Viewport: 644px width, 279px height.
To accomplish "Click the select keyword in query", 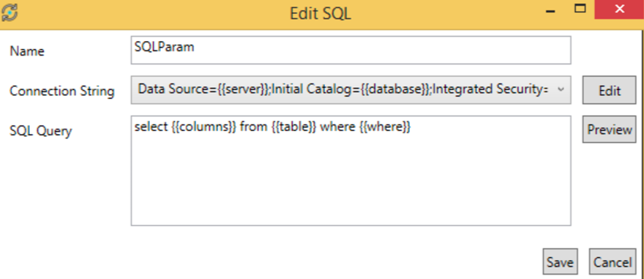I will coord(150,127).
